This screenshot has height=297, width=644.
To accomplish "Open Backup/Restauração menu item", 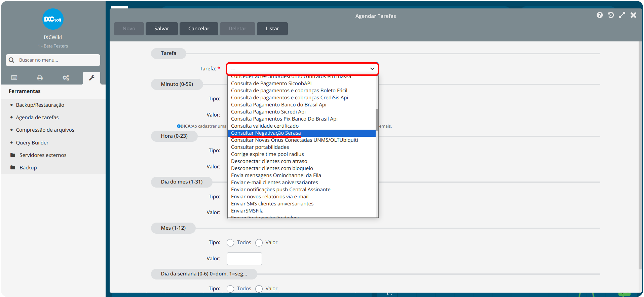I will [40, 105].
